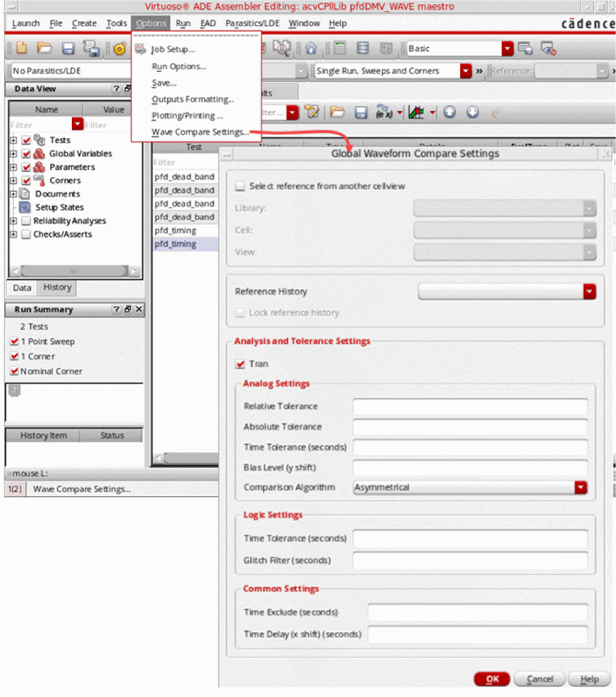Screen dimensions: 616x697
Task: Enable the Reliability Analyses checkbox
Action: tap(26, 221)
